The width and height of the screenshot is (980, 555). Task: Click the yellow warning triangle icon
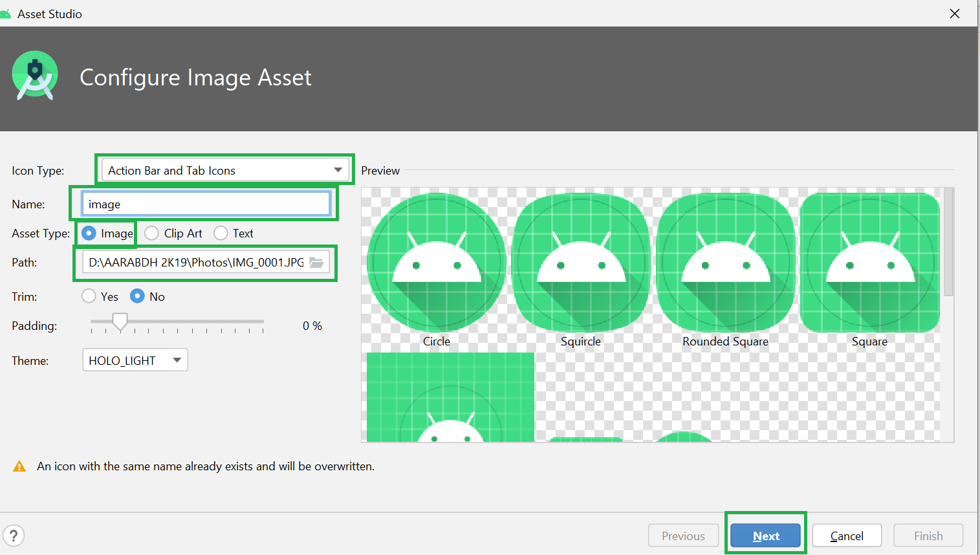pyautogui.click(x=19, y=466)
